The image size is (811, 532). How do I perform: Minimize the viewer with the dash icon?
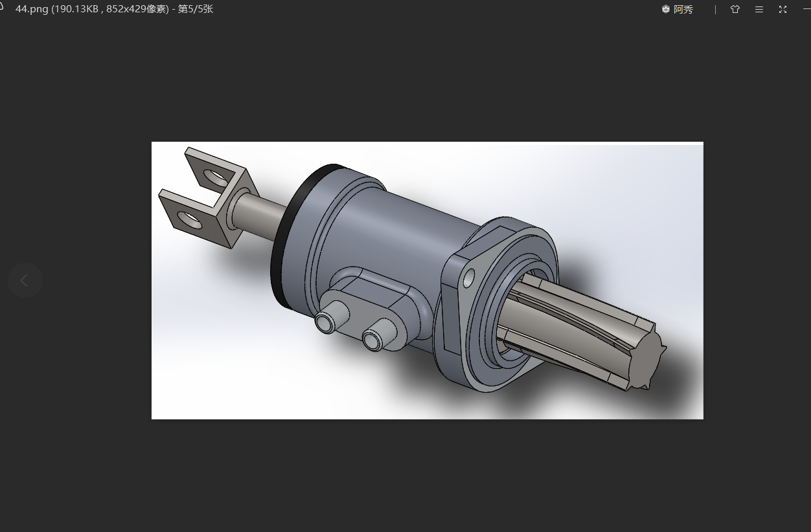(806, 9)
